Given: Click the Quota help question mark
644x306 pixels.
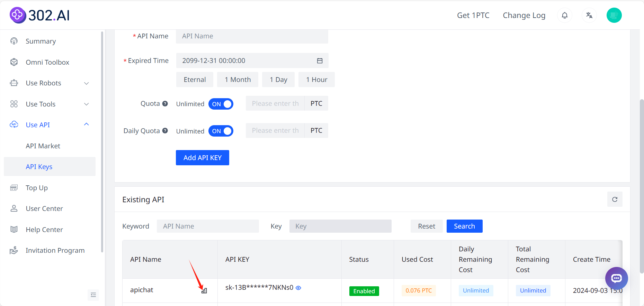Looking at the screenshot, I should pyautogui.click(x=165, y=103).
